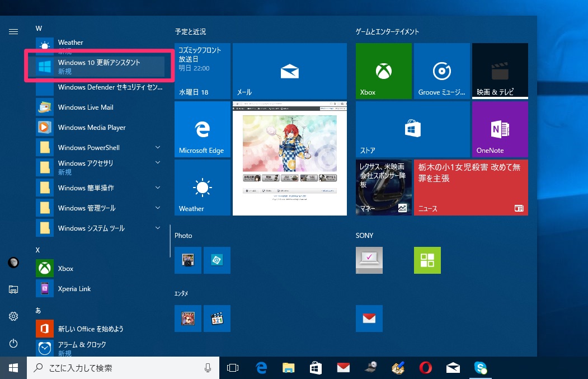Open 新しい Office を始めよう

click(x=100, y=329)
